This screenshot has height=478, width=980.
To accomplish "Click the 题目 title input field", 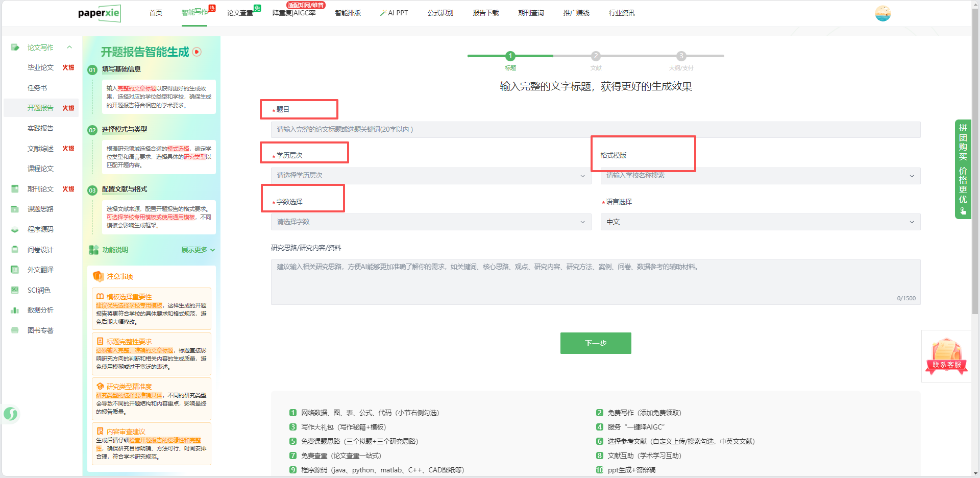I will (595, 130).
